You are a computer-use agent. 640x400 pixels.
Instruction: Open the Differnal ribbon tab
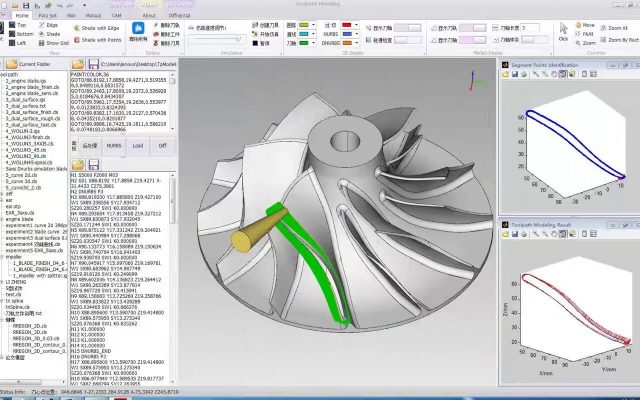pos(179,16)
